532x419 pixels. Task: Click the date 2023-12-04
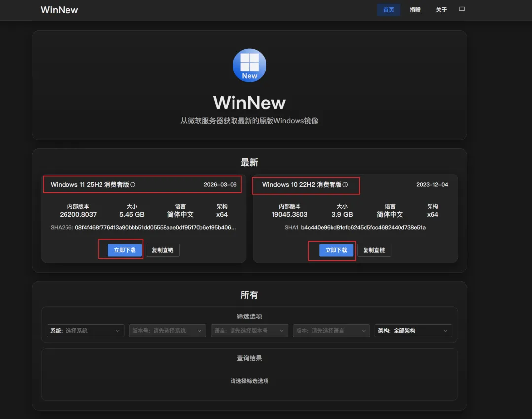(432, 185)
